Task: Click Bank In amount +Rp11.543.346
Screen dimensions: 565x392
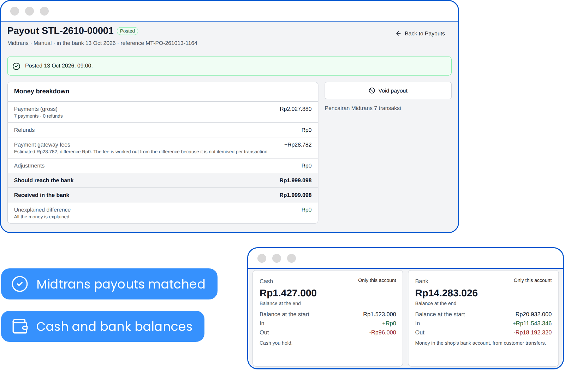Action: click(x=532, y=323)
